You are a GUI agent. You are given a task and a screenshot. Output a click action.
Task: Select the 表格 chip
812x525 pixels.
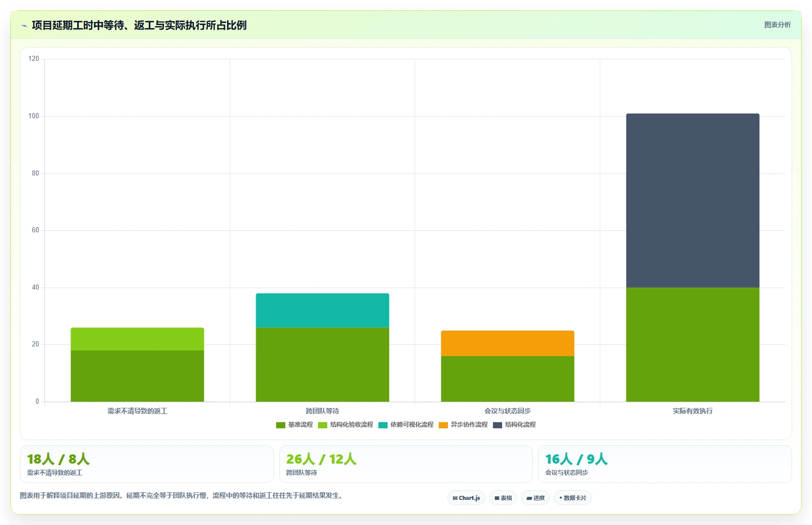coord(503,498)
